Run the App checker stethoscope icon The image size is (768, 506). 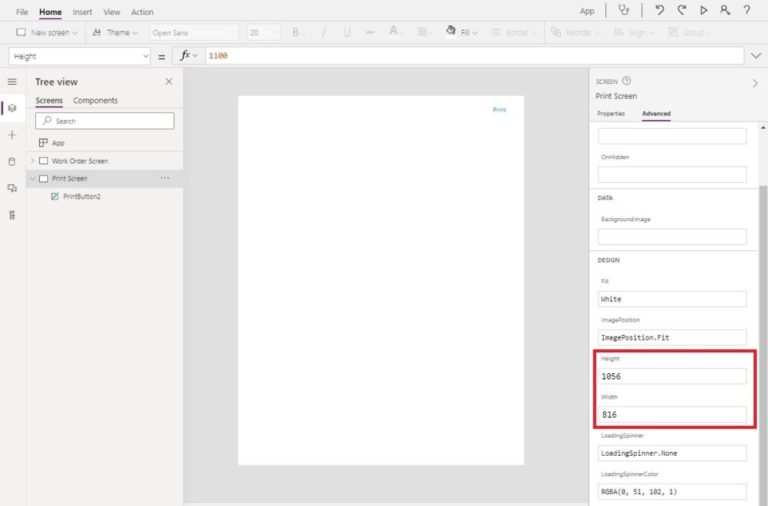pos(625,11)
